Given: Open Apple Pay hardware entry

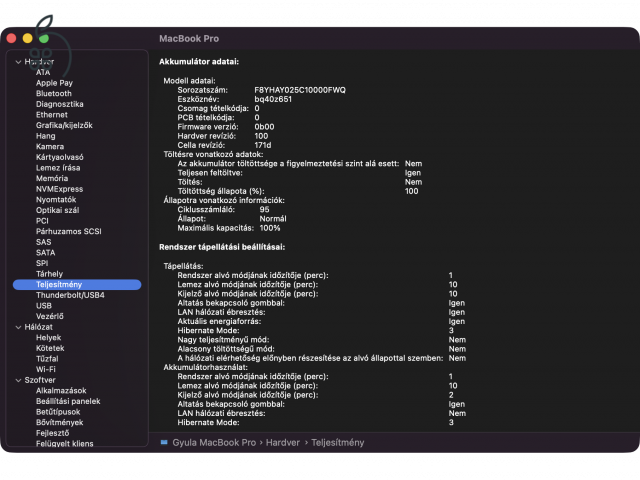Looking at the screenshot, I should click(54, 83).
